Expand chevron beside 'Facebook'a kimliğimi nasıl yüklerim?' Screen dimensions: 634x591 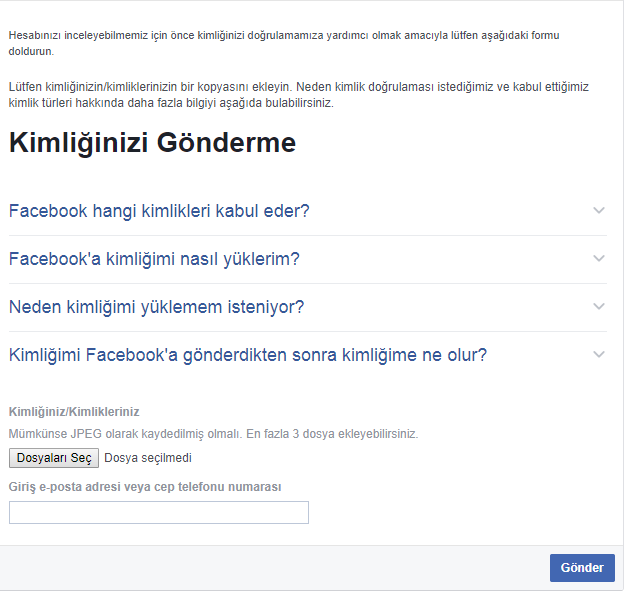pos(599,258)
